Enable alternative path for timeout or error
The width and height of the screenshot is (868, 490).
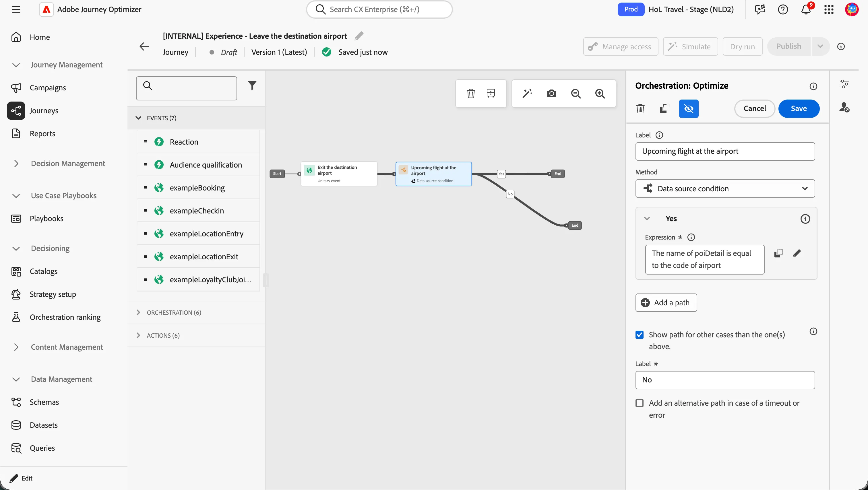[639, 403]
